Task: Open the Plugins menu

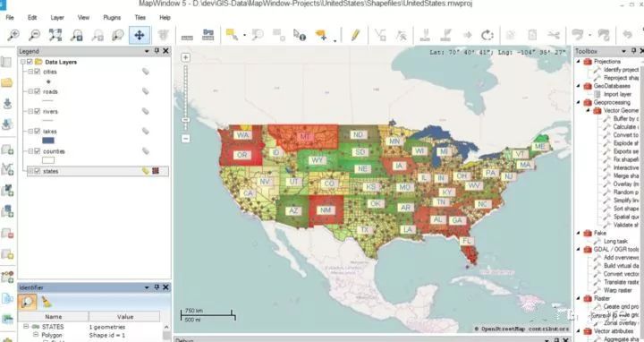Action: click(112, 18)
